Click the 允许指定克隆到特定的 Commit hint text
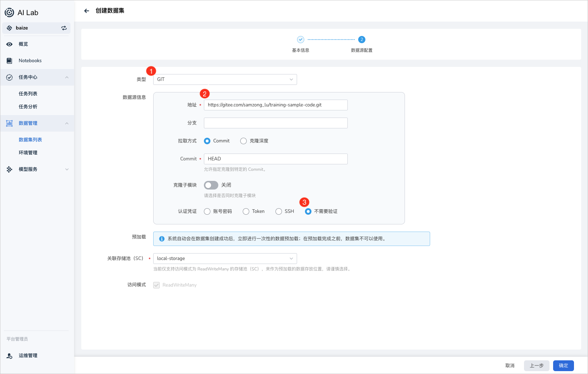Screen dimensions: 588x374 click(x=236, y=169)
